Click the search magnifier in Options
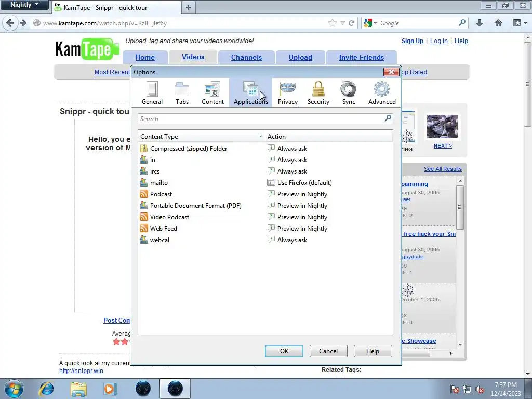 pyautogui.click(x=388, y=118)
